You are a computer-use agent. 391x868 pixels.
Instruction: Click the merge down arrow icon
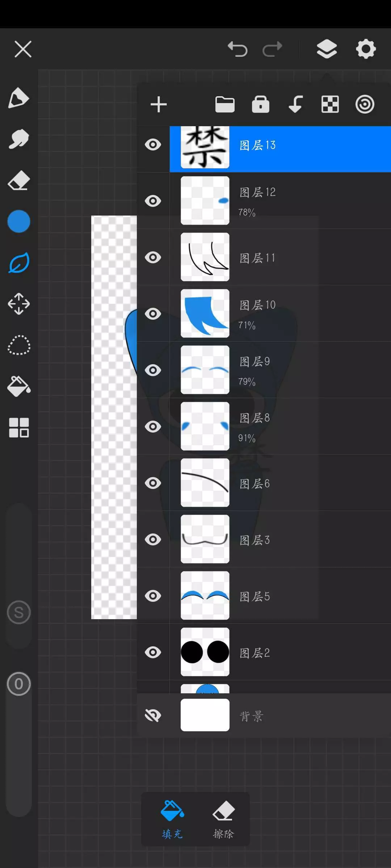[x=295, y=105]
